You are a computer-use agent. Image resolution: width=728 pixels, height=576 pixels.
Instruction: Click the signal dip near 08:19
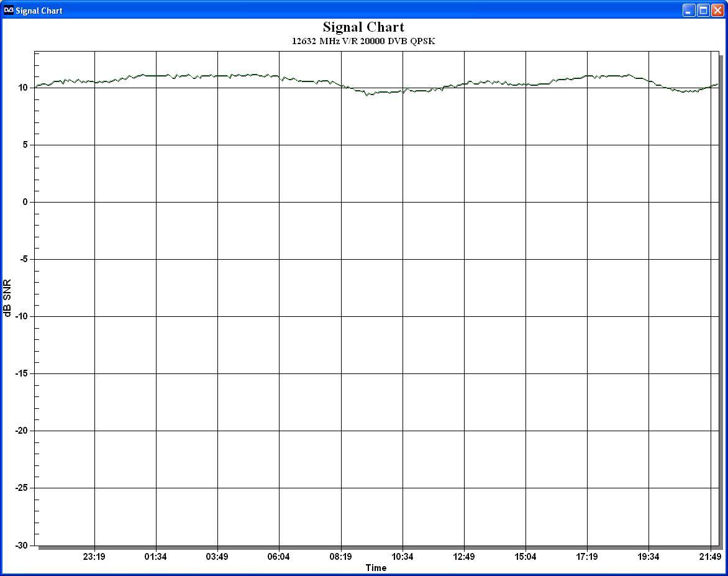(369, 93)
